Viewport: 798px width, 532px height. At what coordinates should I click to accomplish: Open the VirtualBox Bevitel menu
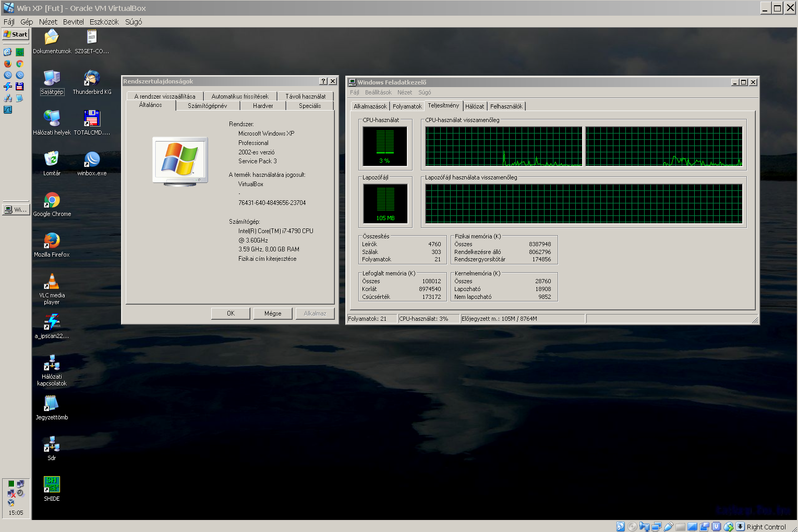tap(74, 22)
